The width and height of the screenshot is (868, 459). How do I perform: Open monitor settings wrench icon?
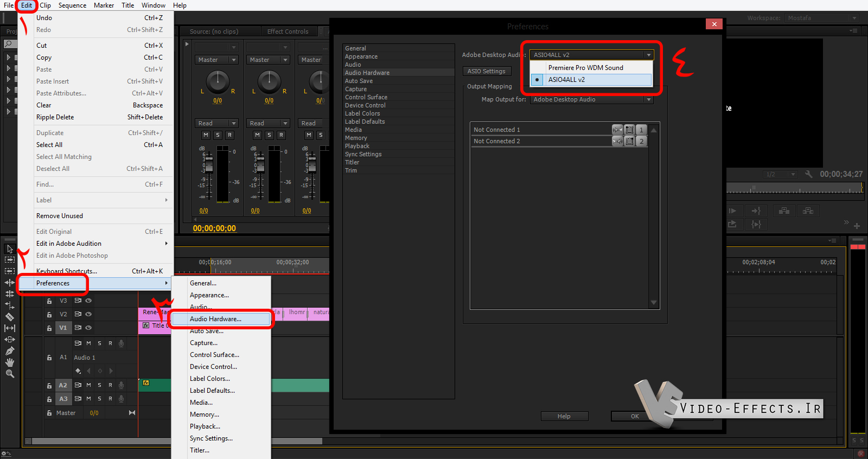[x=809, y=174]
